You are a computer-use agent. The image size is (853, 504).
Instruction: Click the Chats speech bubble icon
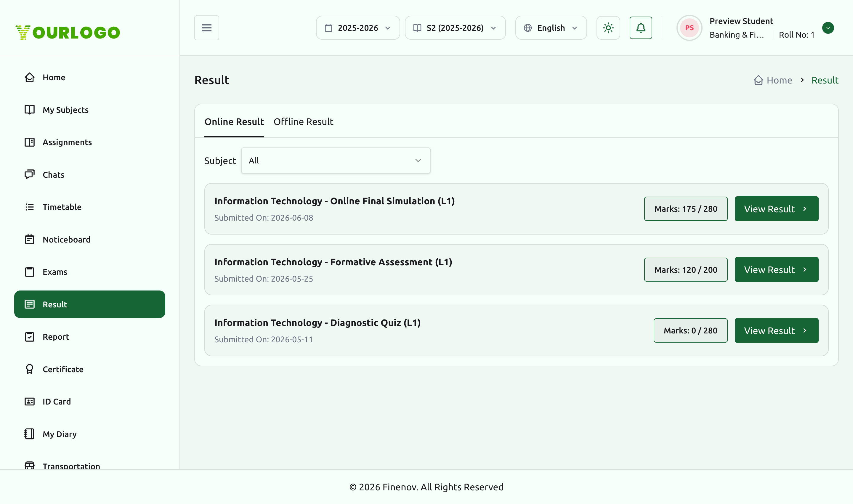tap(30, 175)
